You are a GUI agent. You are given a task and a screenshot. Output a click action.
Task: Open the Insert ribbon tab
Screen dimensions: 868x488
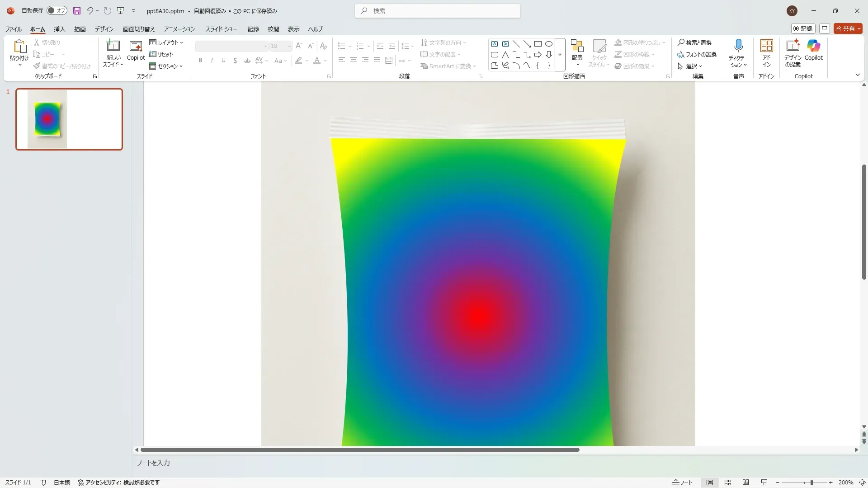point(59,29)
